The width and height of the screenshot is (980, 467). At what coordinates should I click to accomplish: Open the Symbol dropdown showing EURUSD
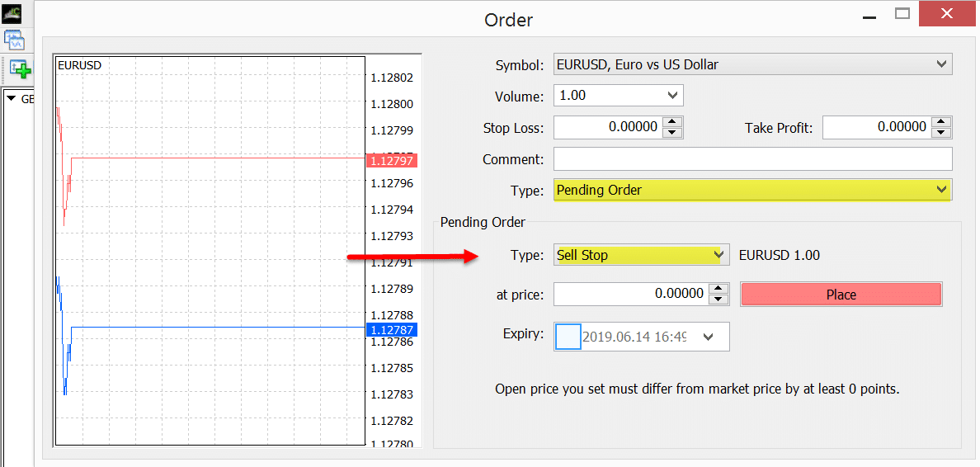point(753,64)
